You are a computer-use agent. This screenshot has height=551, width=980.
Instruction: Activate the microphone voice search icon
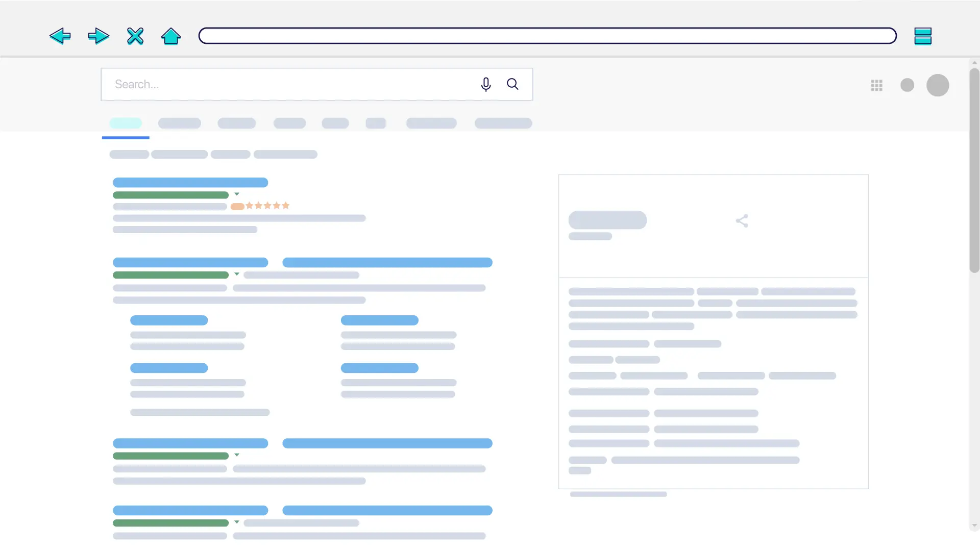point(486,84)
